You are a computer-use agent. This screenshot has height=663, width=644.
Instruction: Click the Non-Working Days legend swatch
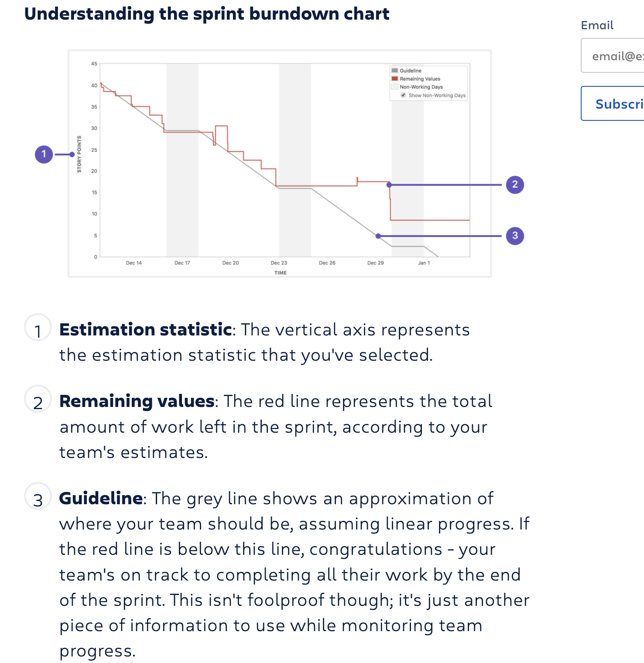coord(395,86)
